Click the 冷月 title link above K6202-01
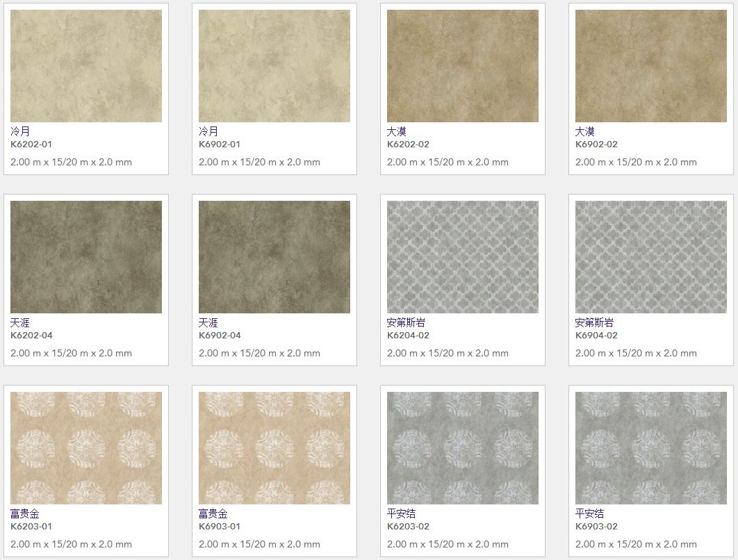This screenshot has height=560, width=738. tap(20, 131)
